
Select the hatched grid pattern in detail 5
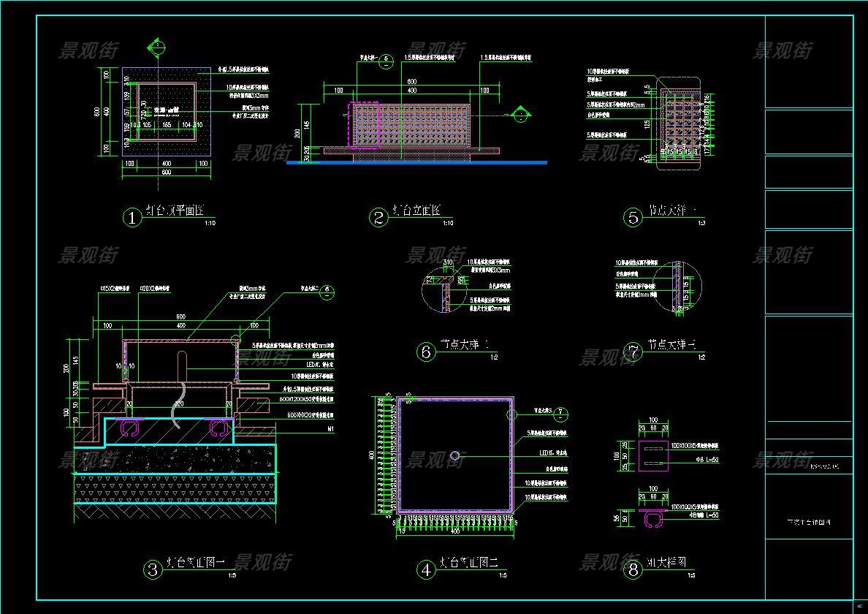click(x=679, y=124)
